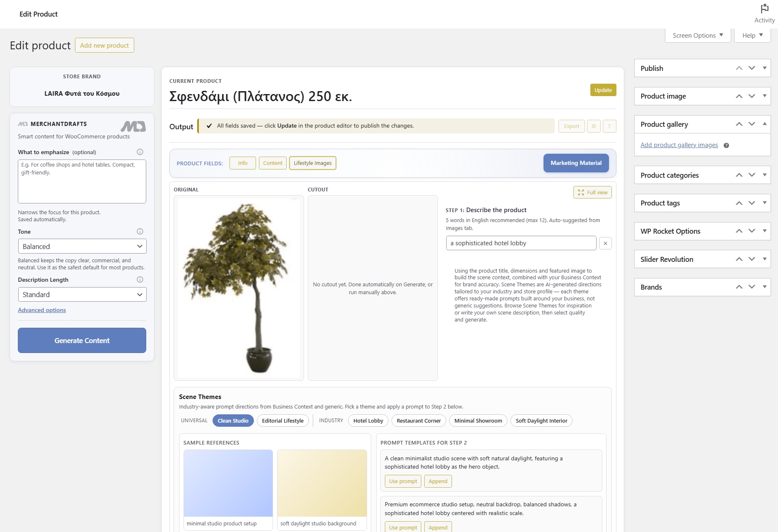Move Publish panel up
Viewport: 778px width, 532px height.
(x=739, y=68)
